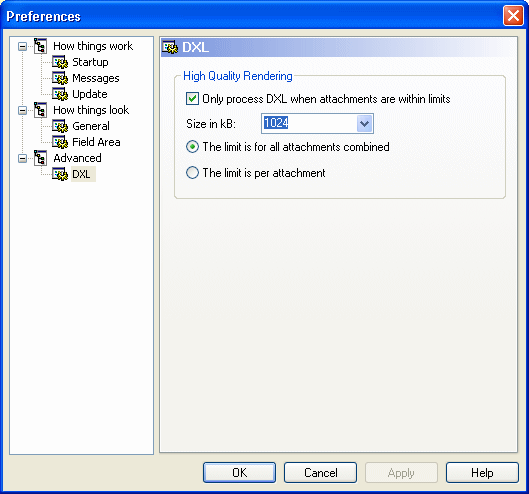The image size is (529, 494).
Task: Select Field Area in the tree
Action: coord(96,142)
